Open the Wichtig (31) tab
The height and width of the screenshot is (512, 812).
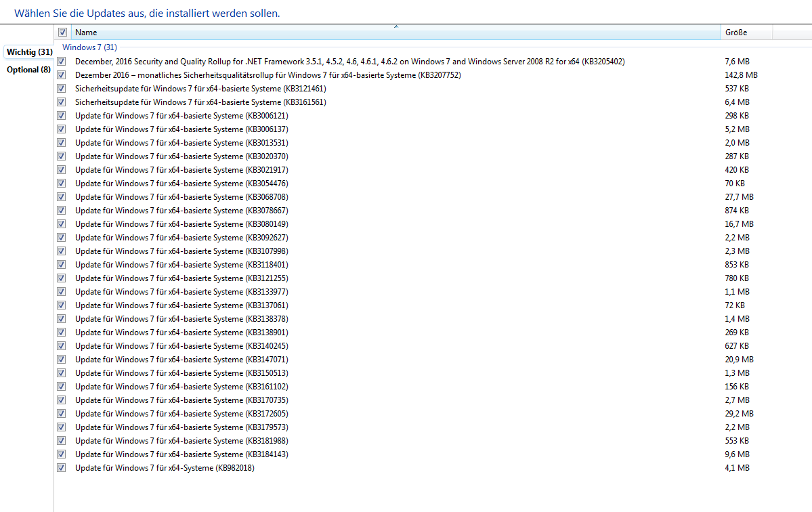pos(29,52)
